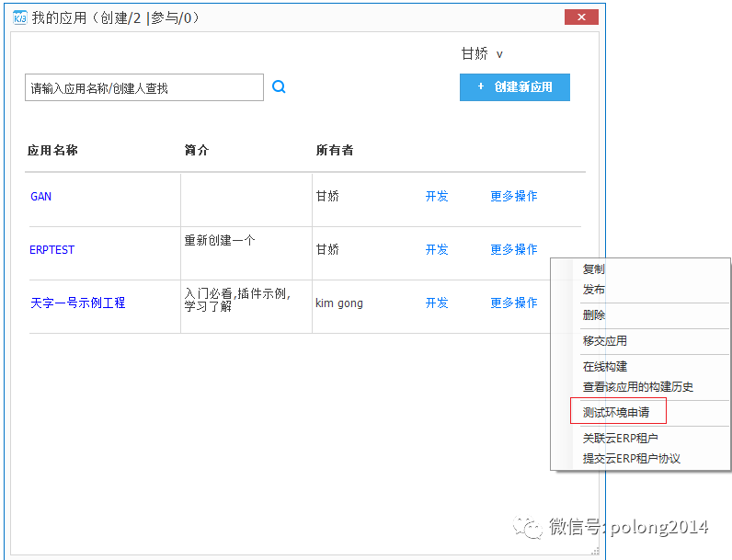The image size is (732, 560).
Task: Click 测试环境申请 menu entry
Action: click(616, 413)
